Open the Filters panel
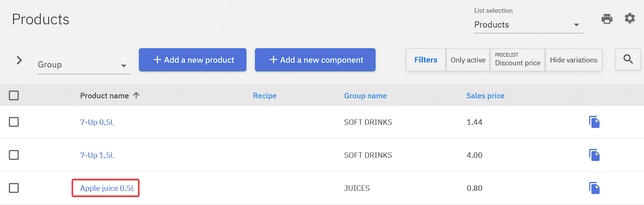This screenshot has height=205, width=644. coord(426,60)
